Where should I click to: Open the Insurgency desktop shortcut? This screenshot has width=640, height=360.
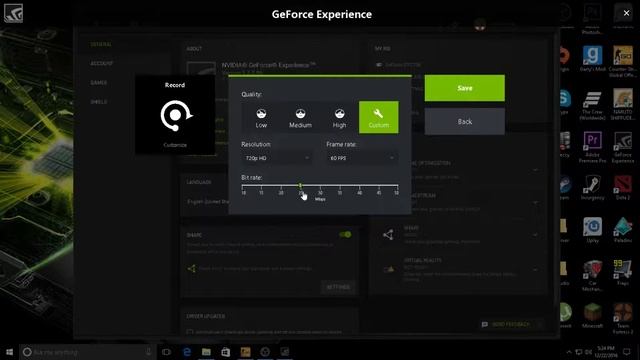(592, 188)
